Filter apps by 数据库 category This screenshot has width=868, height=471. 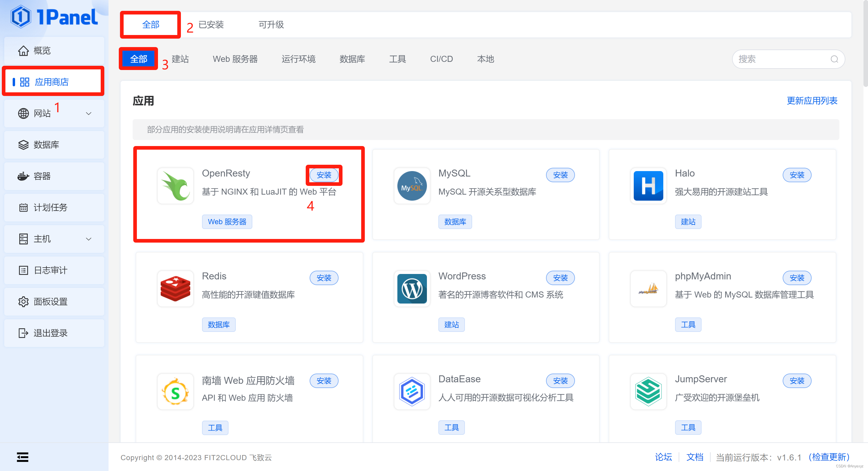pyautogui.click(x=352, y=59)
